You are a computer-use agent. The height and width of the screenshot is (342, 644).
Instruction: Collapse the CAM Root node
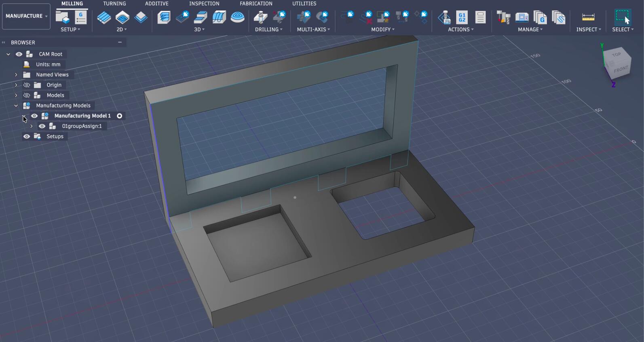tap(8, 54)
